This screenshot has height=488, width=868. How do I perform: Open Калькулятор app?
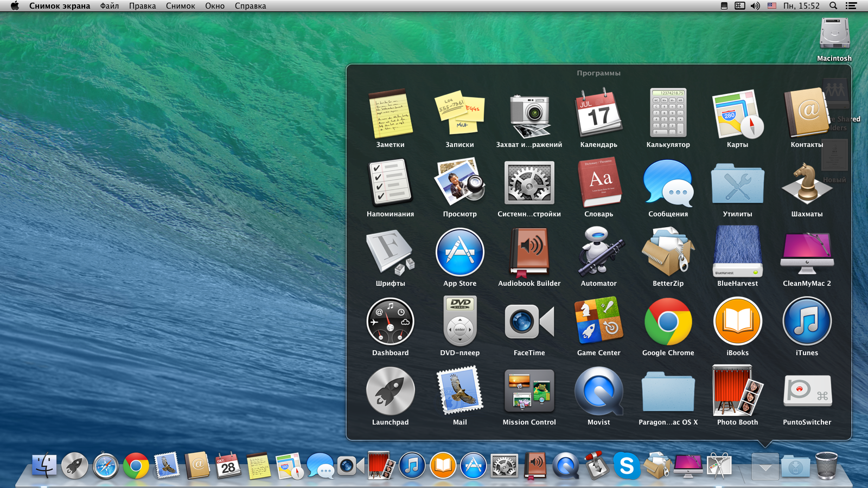668,113
